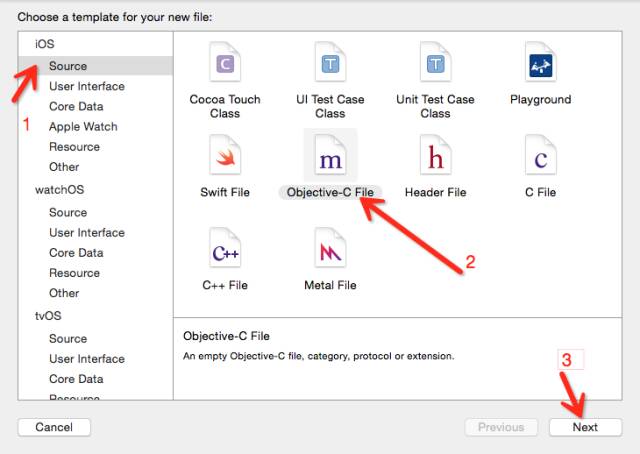Select the Objective-C File 'm' icon
The height and width of the screenshot is (454, 640).
pyautogui.click(x=330, y=156)
